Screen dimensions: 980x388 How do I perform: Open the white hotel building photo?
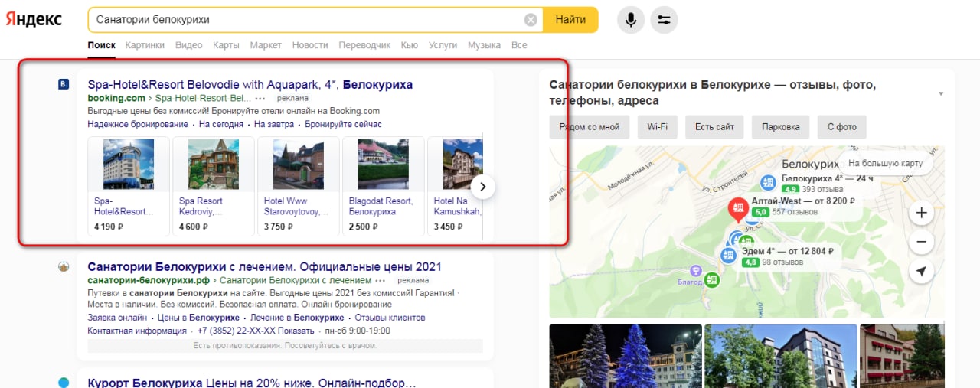pos(780,356)
